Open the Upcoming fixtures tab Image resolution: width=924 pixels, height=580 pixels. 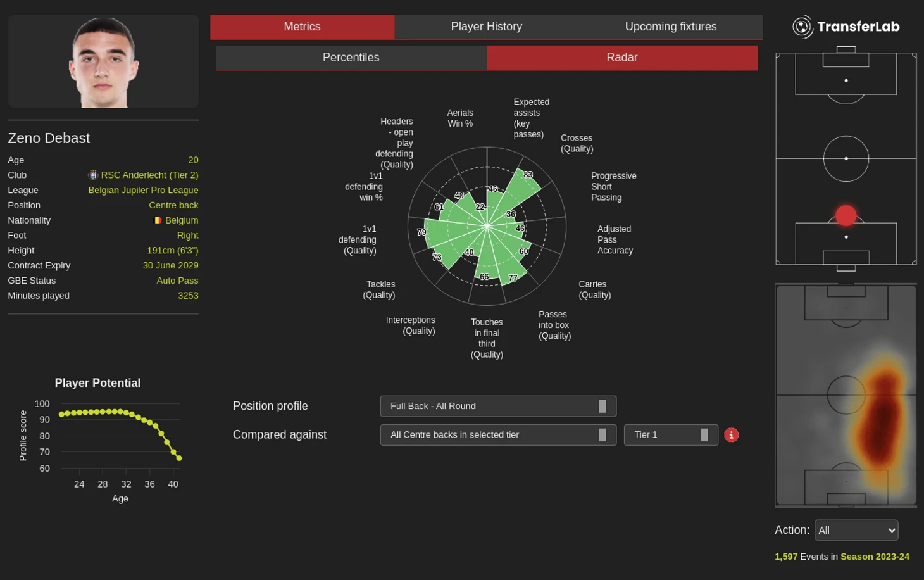[670, 27]
